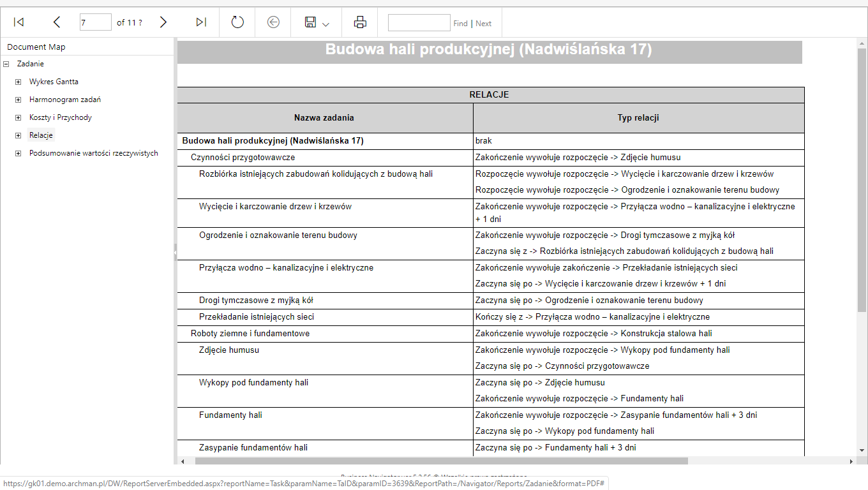This screenshot has height=490, width=868.
Task: Go to the next report page
Action: (x=163, y=22)
